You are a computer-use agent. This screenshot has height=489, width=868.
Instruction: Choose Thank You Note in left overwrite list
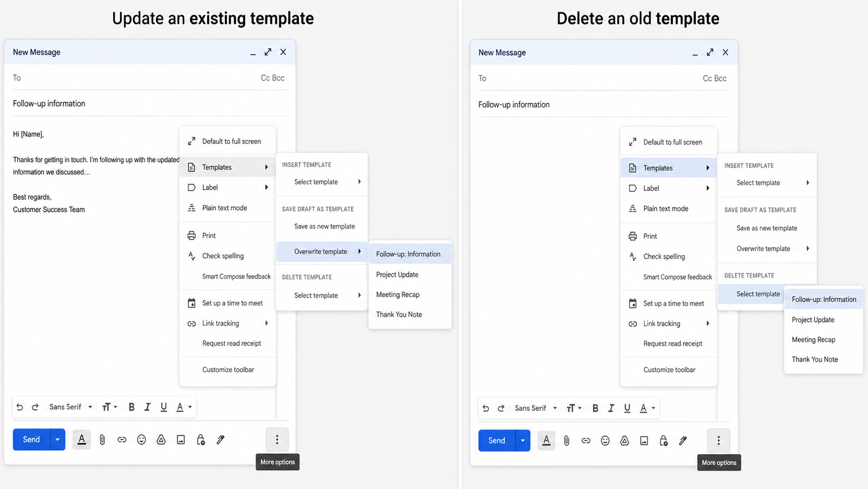tap(410, 314)
